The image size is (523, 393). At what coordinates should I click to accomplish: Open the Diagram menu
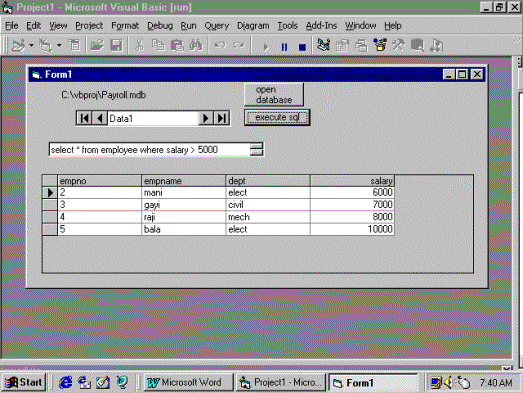(x=253, y=26)
